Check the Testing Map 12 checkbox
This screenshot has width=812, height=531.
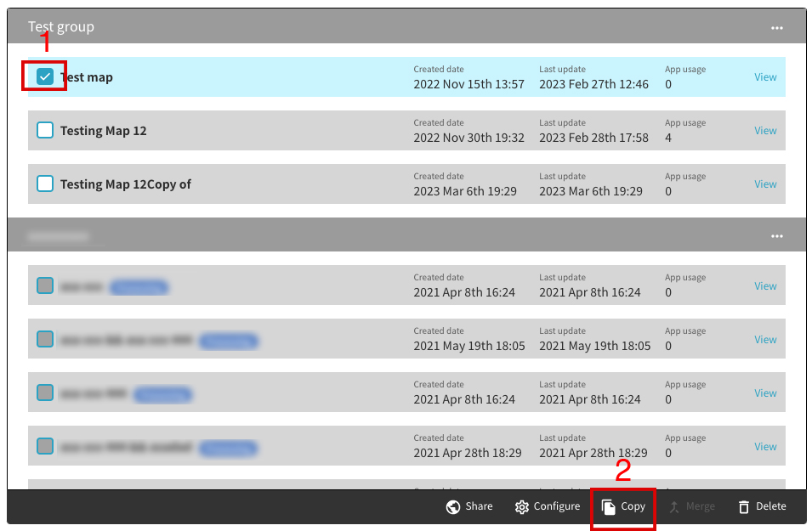(45, 131)
